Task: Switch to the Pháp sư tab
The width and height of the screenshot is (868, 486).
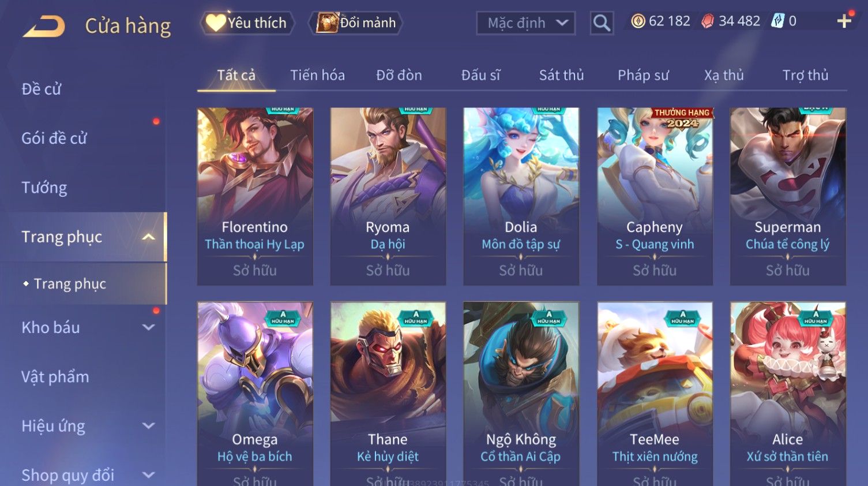Action: coord(643,75)
